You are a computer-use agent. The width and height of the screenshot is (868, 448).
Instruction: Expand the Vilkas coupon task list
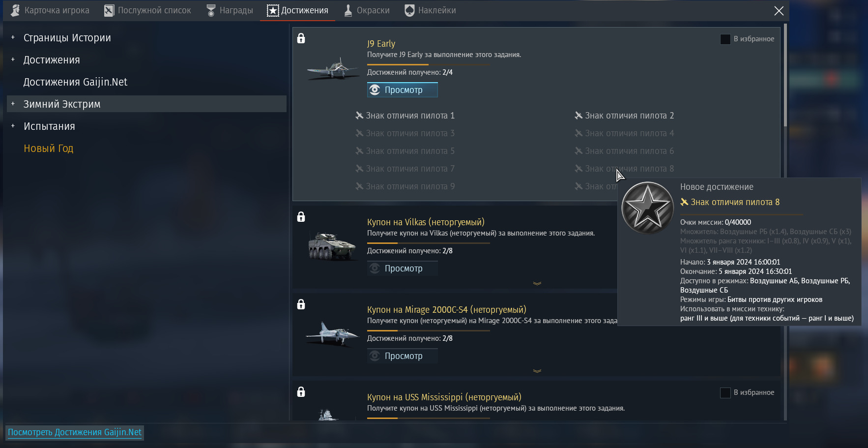point(537,283)
